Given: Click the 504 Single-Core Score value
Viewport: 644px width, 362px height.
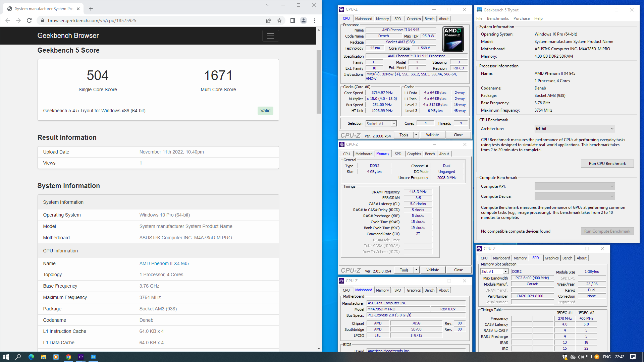Looking at the screenshot, I should pos(98,75).
